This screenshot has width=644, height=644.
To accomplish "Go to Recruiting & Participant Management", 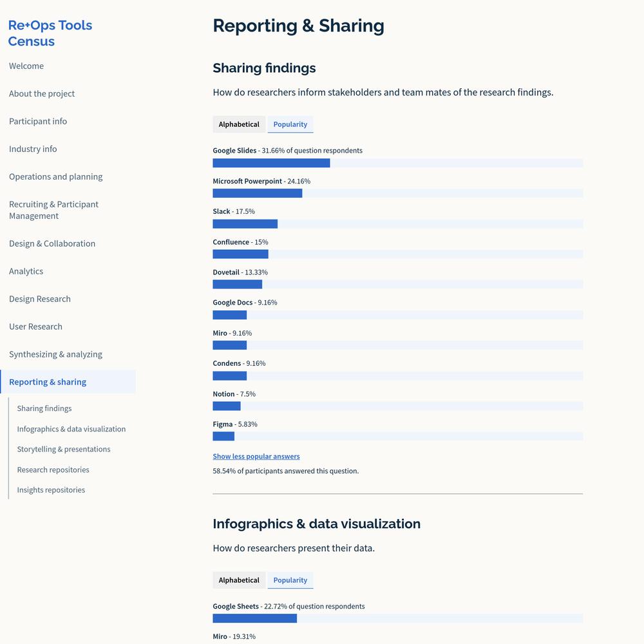I will tap(54, 211).
